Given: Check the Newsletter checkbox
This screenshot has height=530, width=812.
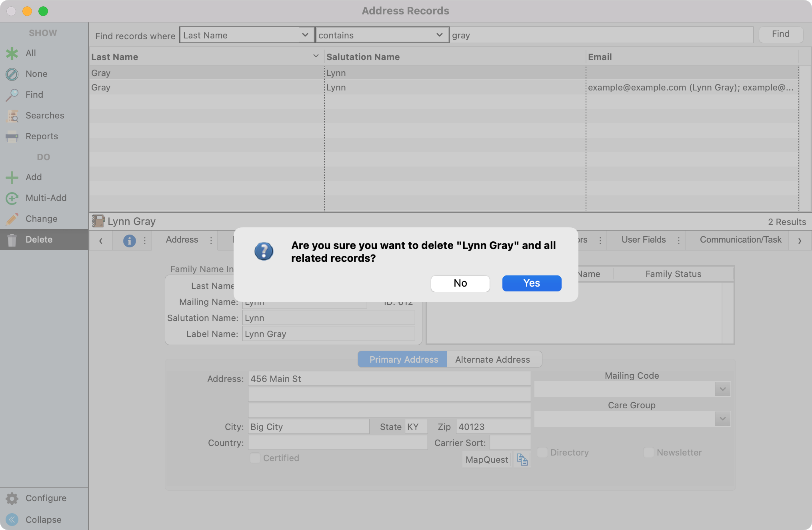Looking at the screenshot, I should pos(648,452).
